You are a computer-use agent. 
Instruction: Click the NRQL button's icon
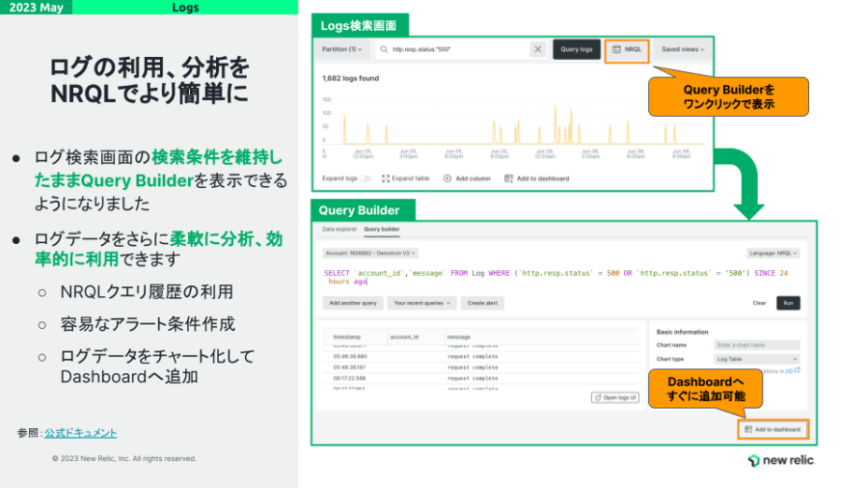click(616, 49)
